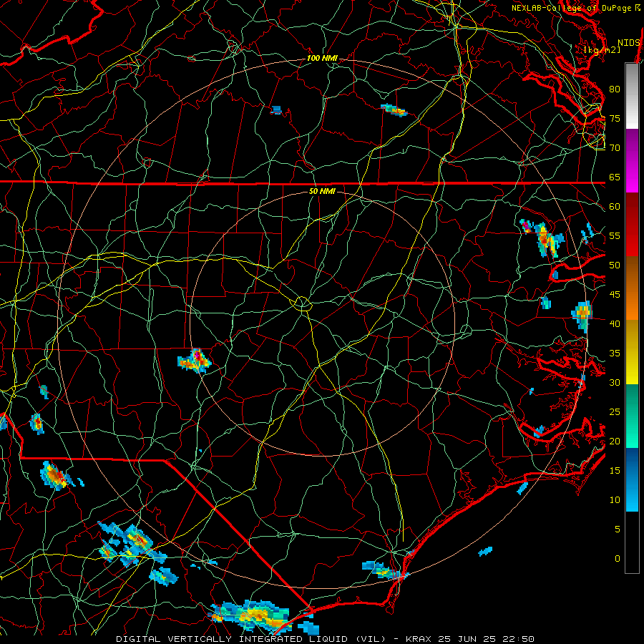Pick the gray-white segment of the color bar

pos(632,96)
